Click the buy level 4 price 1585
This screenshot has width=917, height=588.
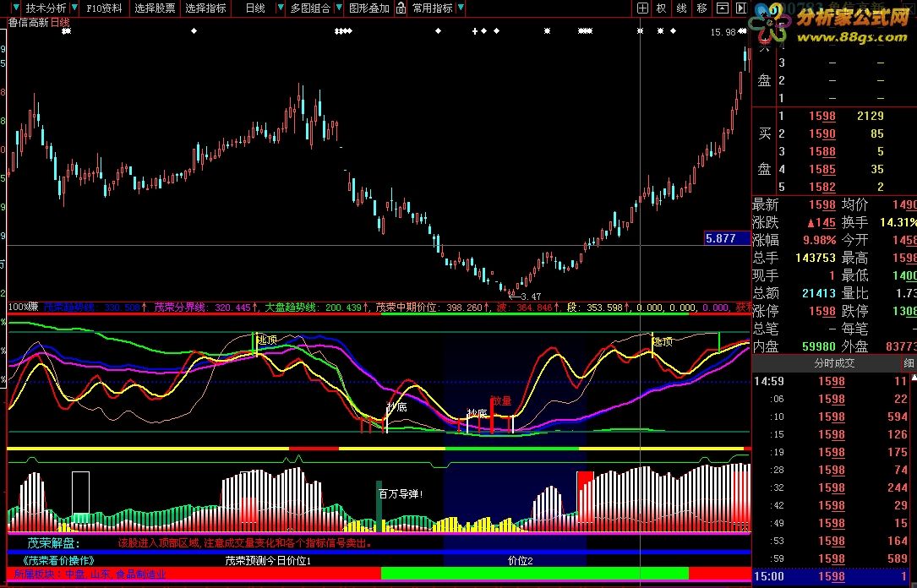822,170
